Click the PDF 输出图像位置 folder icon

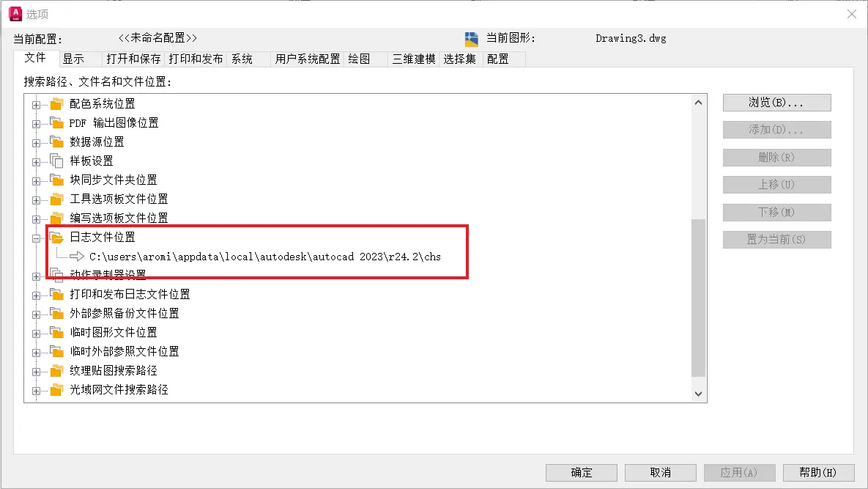(x=56, y=123)
